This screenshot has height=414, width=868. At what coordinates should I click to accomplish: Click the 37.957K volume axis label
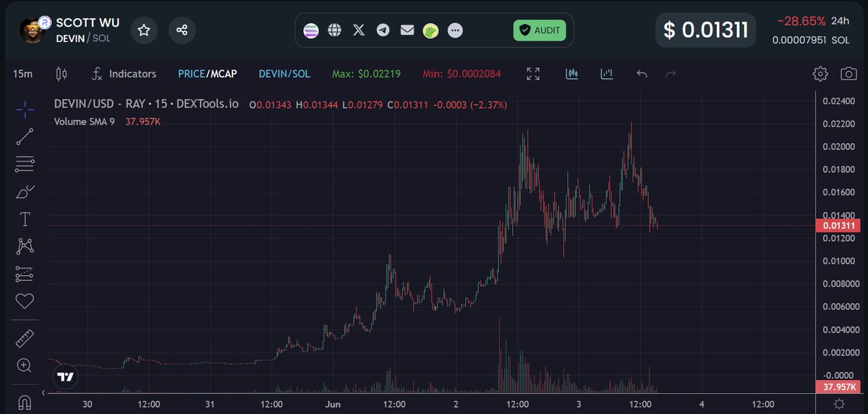point(838,386)
